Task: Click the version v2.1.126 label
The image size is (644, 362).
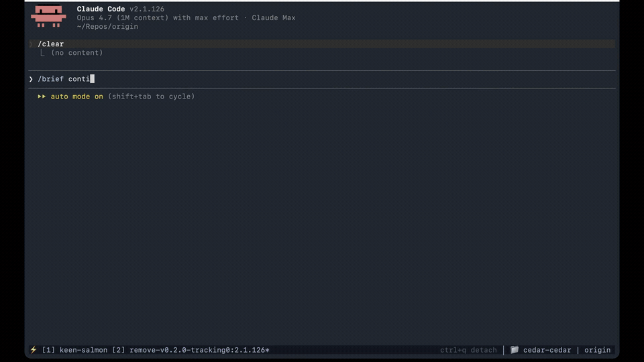Action: click(x=147, y=9)
